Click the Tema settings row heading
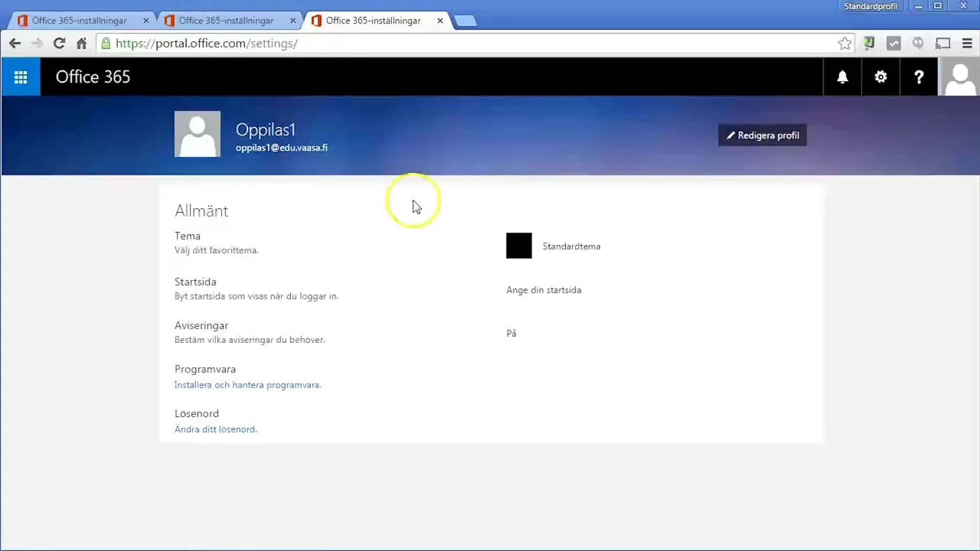980x551 pixels. point(188,236)
